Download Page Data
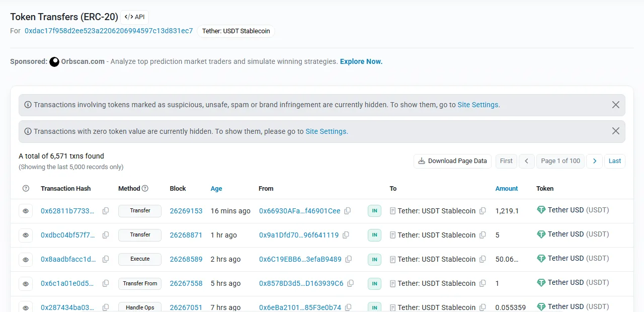This screenshot has height=312, width=644. 452,161
